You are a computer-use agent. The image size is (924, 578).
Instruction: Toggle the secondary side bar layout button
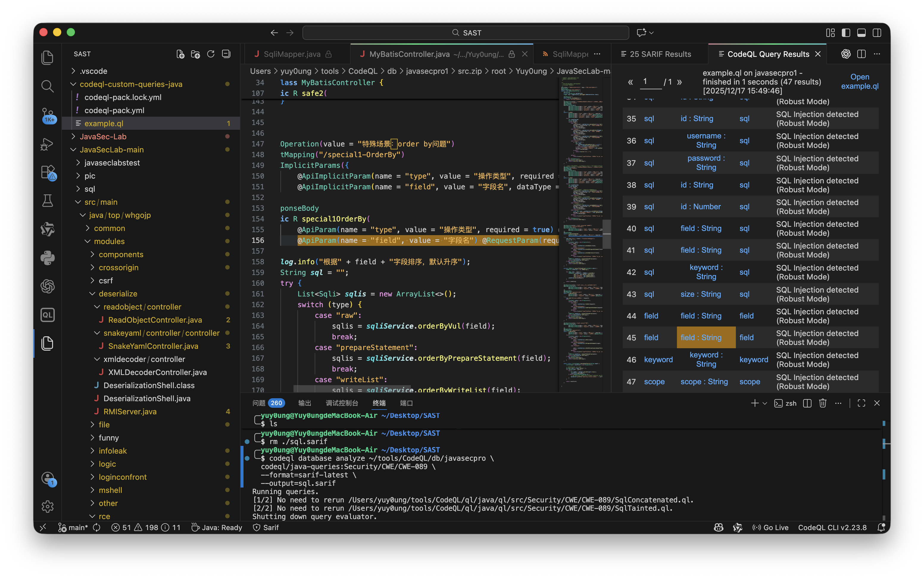point(877,33)
